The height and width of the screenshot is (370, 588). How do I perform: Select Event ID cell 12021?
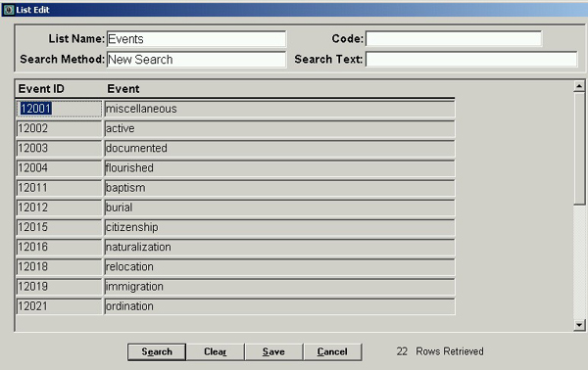pos(59,306)
